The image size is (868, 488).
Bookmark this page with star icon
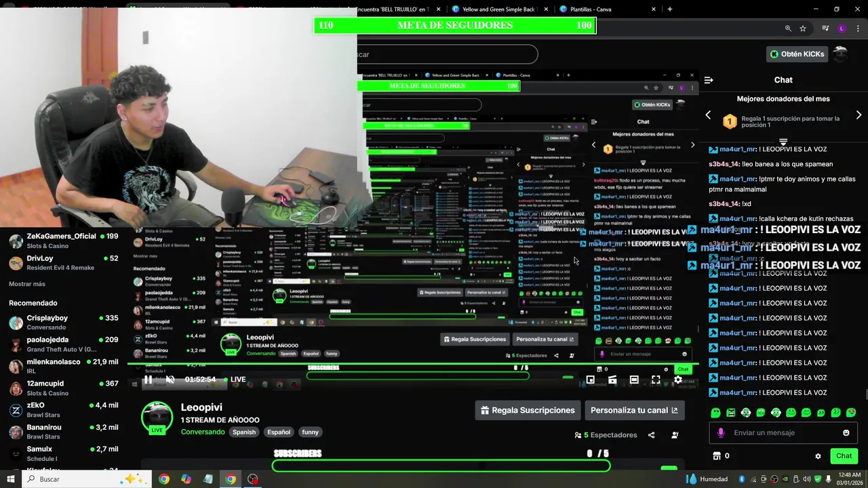coord(803,28)
